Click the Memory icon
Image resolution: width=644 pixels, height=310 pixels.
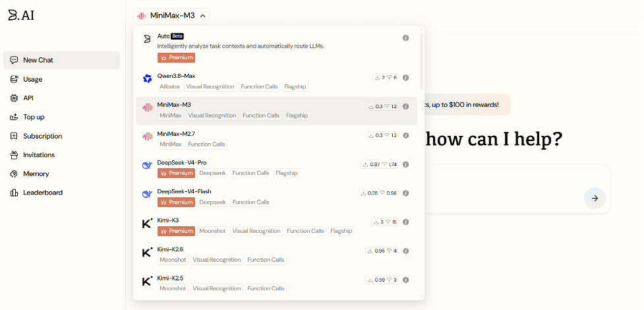(x=14, y=174)
